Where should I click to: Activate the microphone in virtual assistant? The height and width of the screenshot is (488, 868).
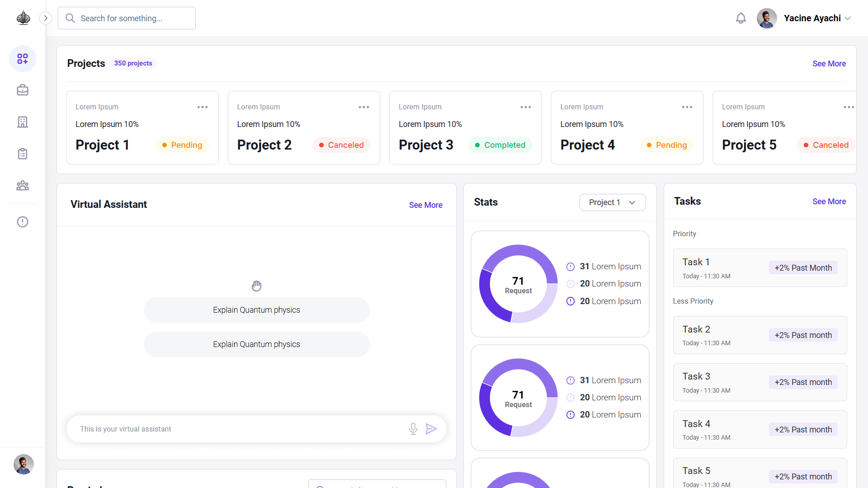(x=413, y=429)
